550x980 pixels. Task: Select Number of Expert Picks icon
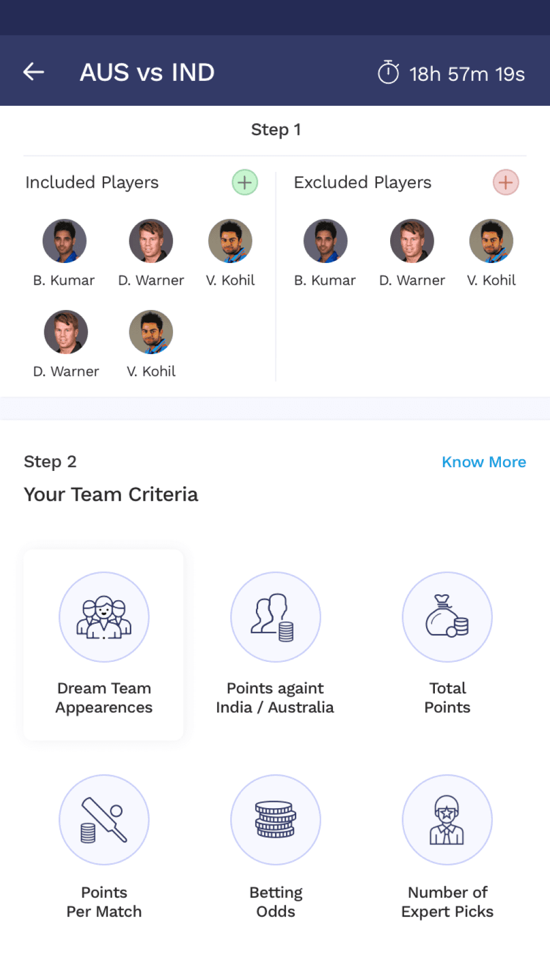447,820
